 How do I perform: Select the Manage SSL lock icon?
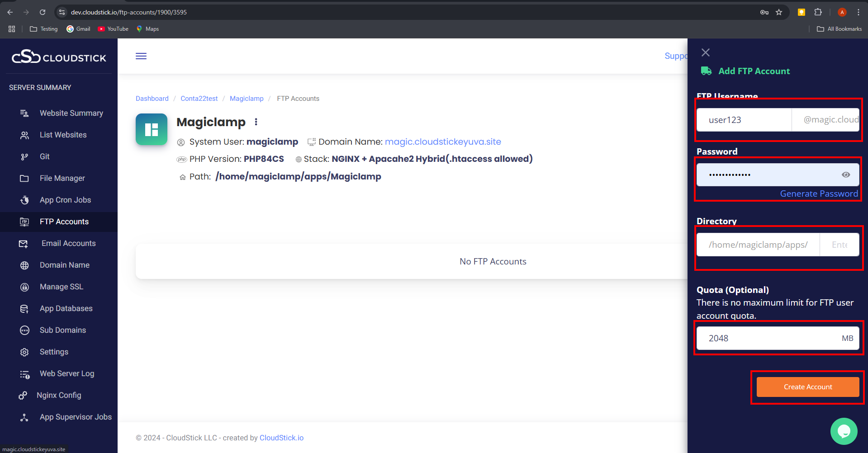point(24,287)
